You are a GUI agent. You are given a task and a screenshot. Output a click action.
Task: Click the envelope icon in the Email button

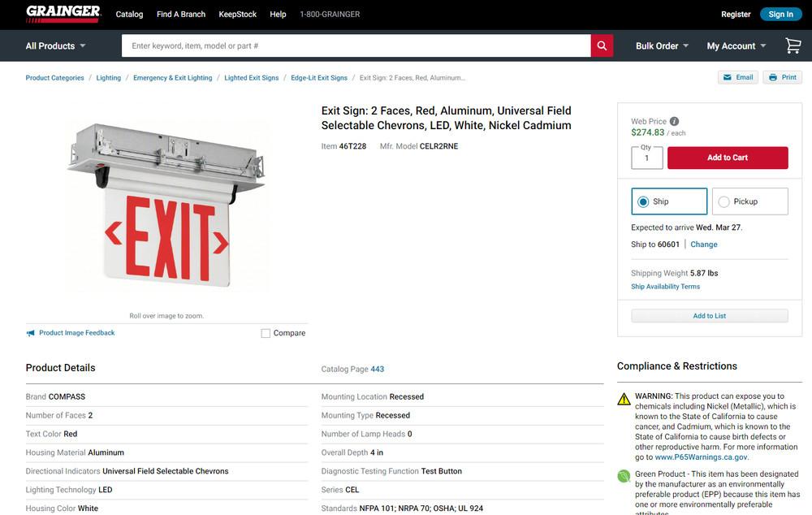point(727,77)
